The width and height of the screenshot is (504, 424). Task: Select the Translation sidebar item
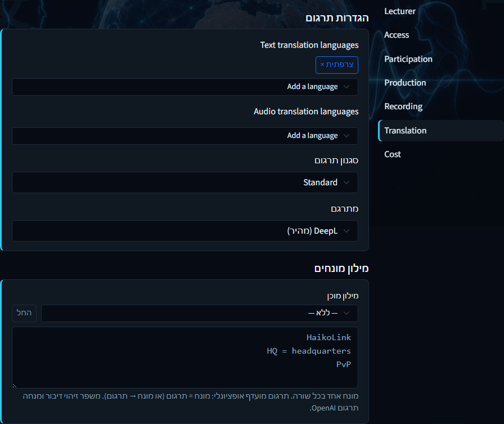coord(441,131)
